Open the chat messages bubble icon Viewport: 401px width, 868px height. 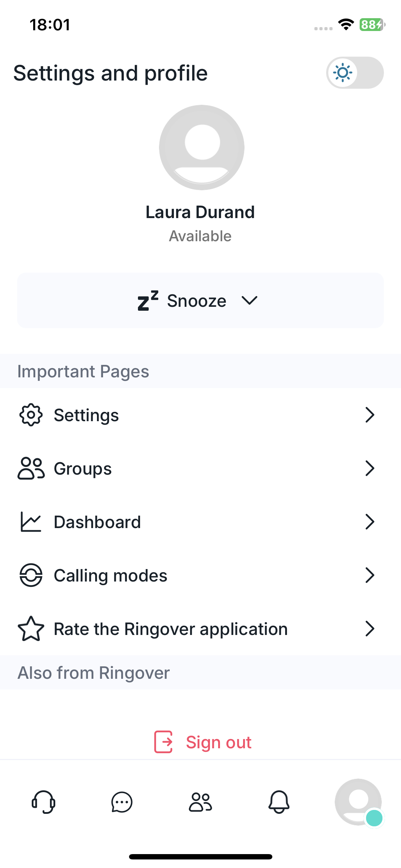tap(122, 802)
